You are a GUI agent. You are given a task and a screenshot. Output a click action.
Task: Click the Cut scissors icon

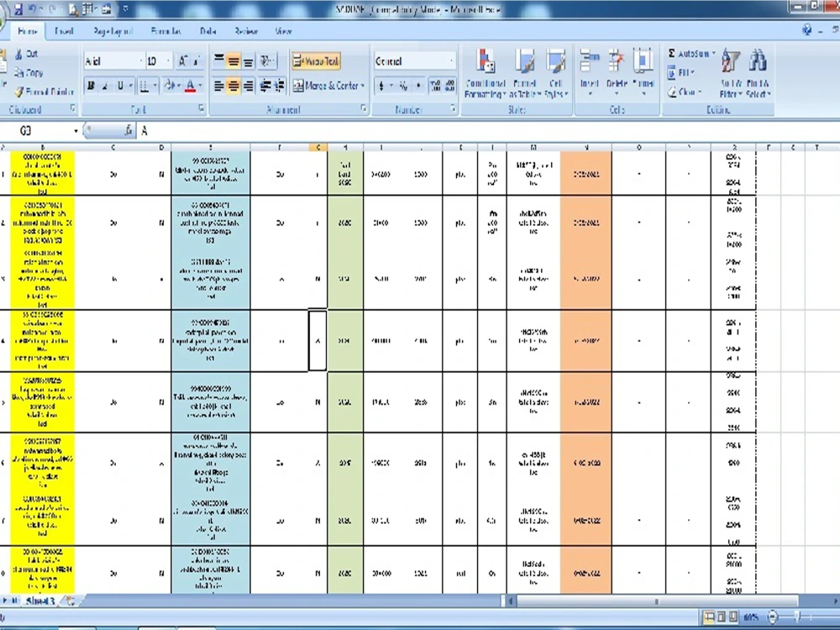tap(19, 54)
